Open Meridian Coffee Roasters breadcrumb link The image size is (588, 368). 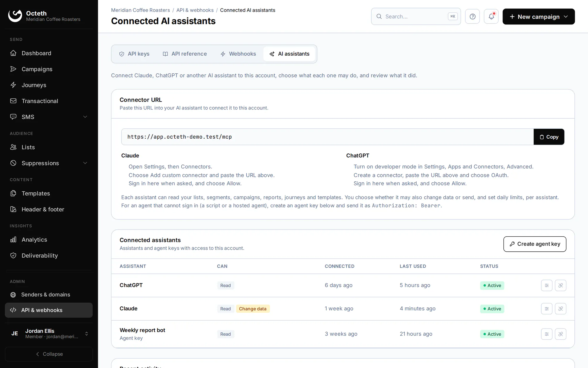(x=141, y=10)
